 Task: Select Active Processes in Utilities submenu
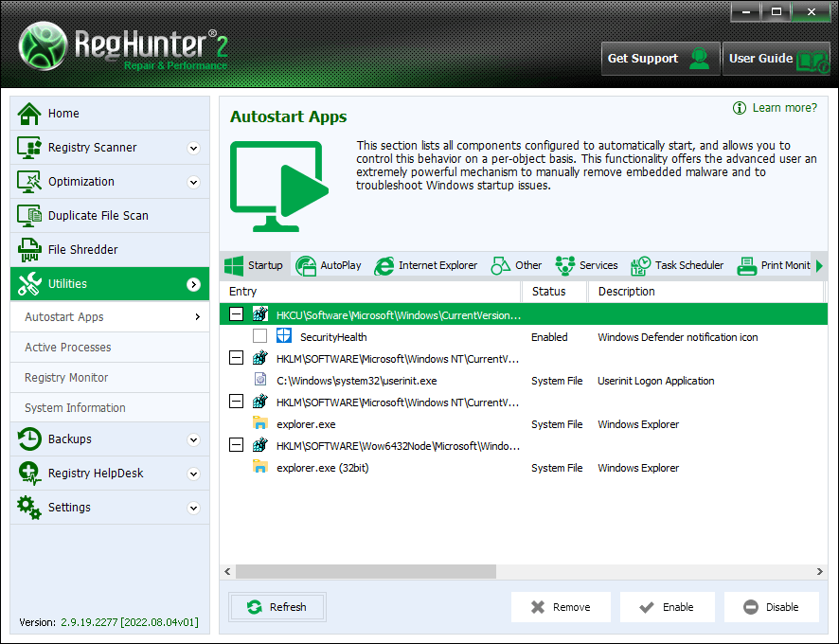click(68, 348)
